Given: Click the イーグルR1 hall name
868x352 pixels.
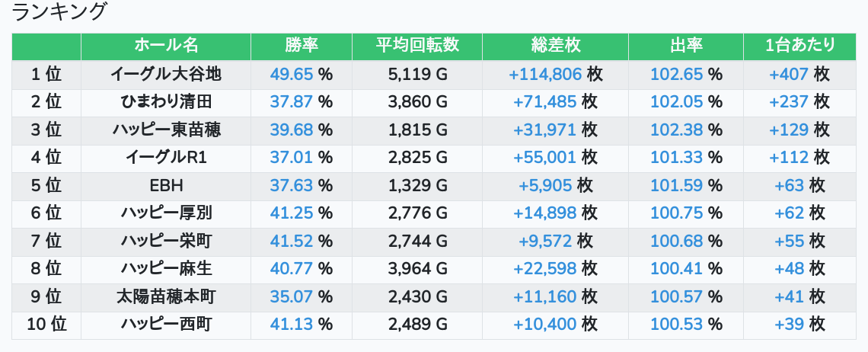Looking at the screenshot, I should (166, 158).
